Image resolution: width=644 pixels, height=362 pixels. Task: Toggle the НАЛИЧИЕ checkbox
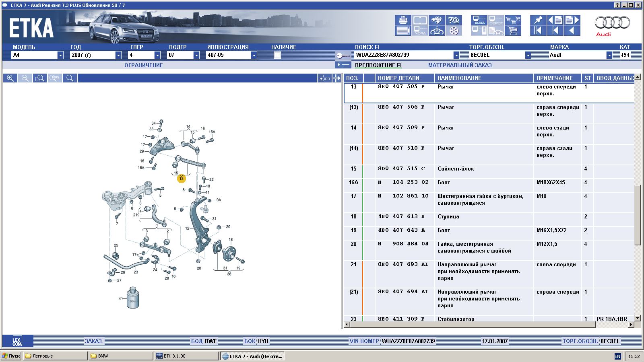(277, 55)
